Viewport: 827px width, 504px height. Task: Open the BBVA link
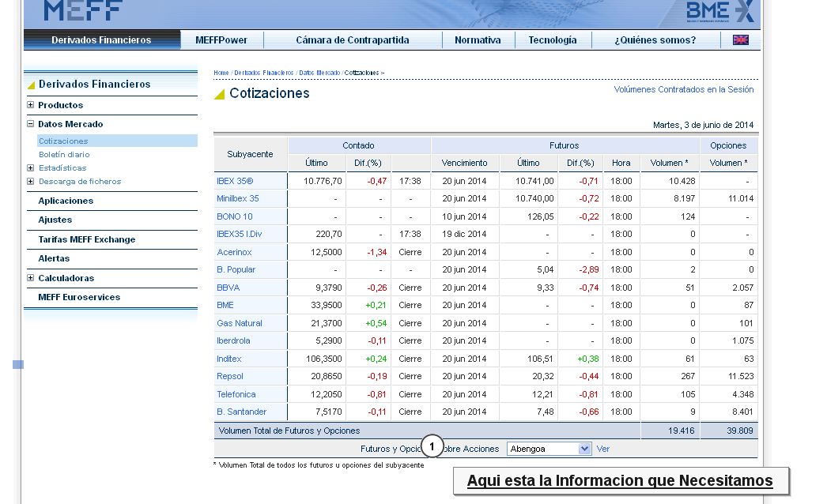pyautogui.click(x=228, y=288)
